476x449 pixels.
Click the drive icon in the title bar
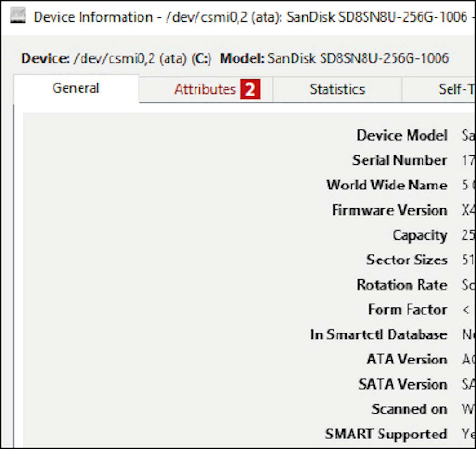[x=18, y=17]
